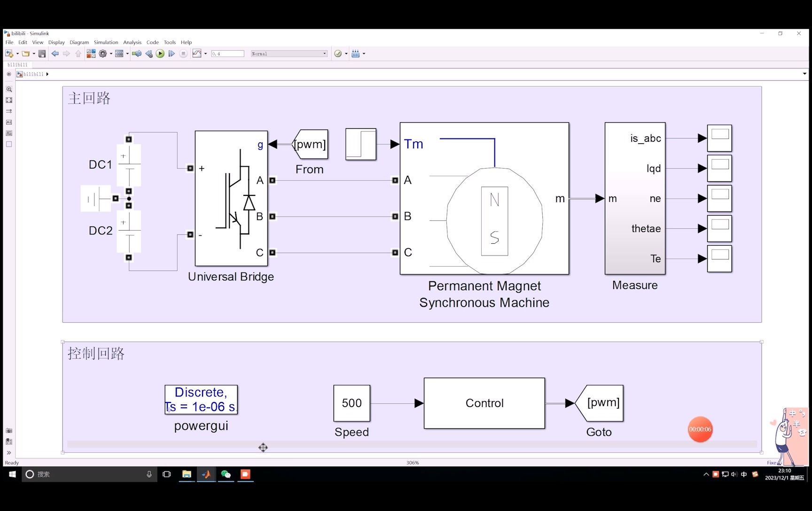Viewport: 812px width, 511px height.
Task: Open the Code menu
Action: coord(152,42)
